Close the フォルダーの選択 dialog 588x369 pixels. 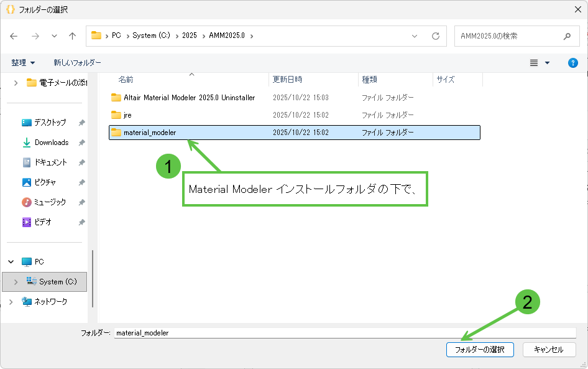[578, 9]
